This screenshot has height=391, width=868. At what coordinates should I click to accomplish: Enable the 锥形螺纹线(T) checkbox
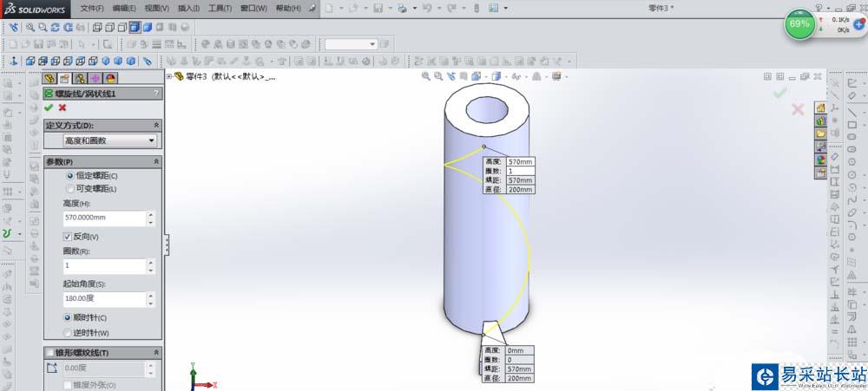pos(49,352)
